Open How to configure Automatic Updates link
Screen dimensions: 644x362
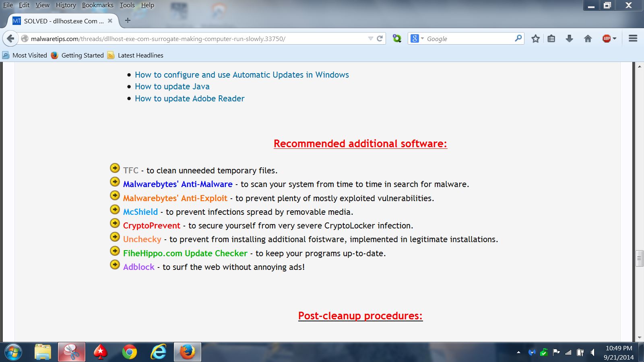[x=242, y=75]
